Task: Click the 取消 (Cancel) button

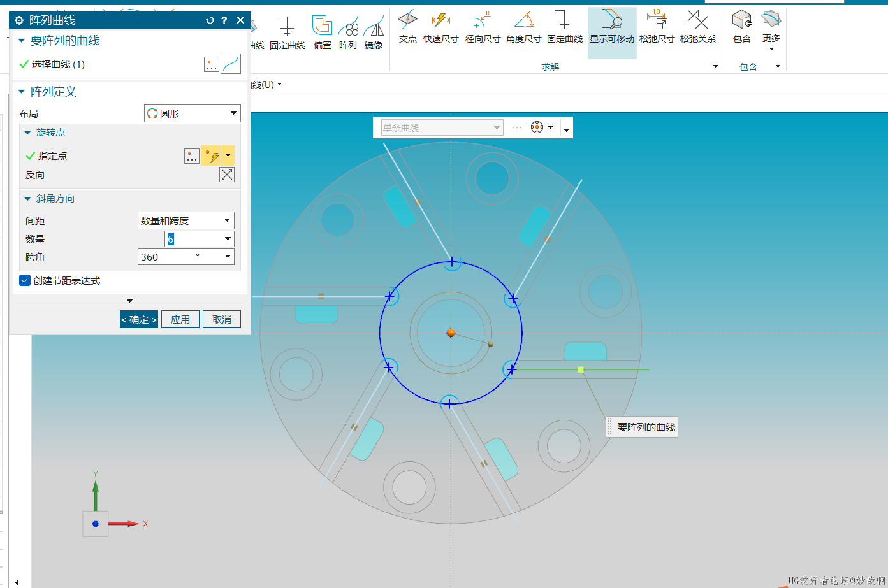Action: pyautogui.click(x=222, y=319)
